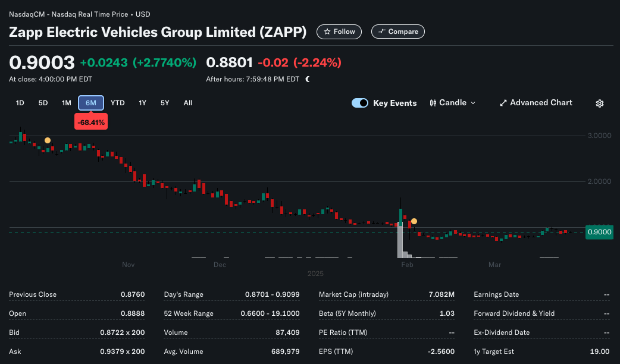Image resolution: width=620 pixels, height=364 pixels.
Task: Click the Beta (5Y Monthly) label
Action: pyautogui.click(x=347, y=313)
